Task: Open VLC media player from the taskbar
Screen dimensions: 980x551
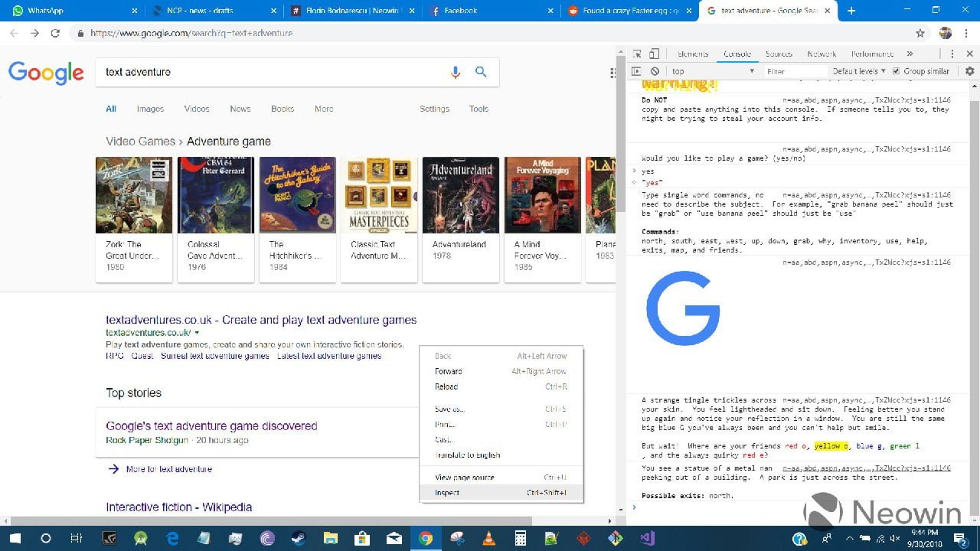Action: [x=488, y=538]
